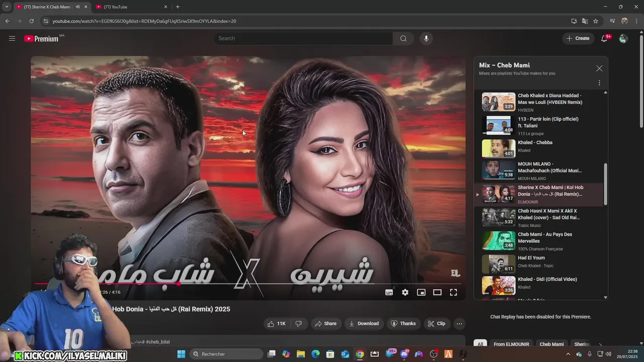This screenshot has width=644, height=362.
Task: Open YouTube account avatar menu
Action: tap(623, 38)
